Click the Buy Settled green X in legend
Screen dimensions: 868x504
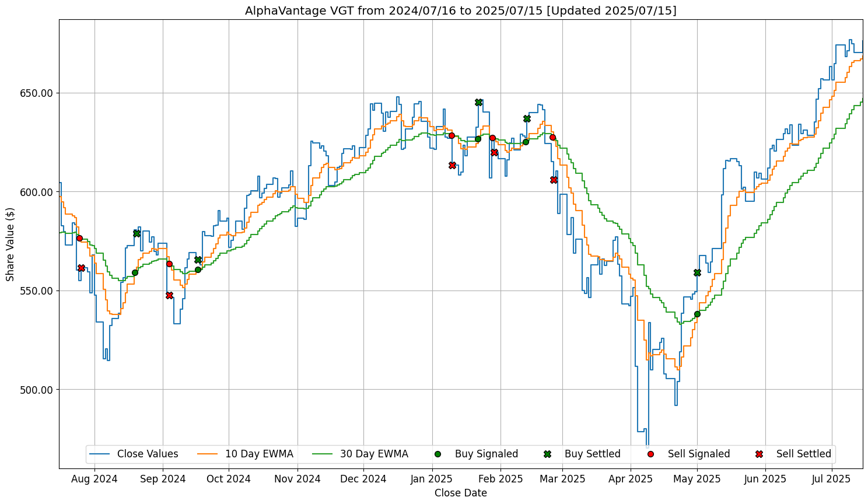[547, 454]
